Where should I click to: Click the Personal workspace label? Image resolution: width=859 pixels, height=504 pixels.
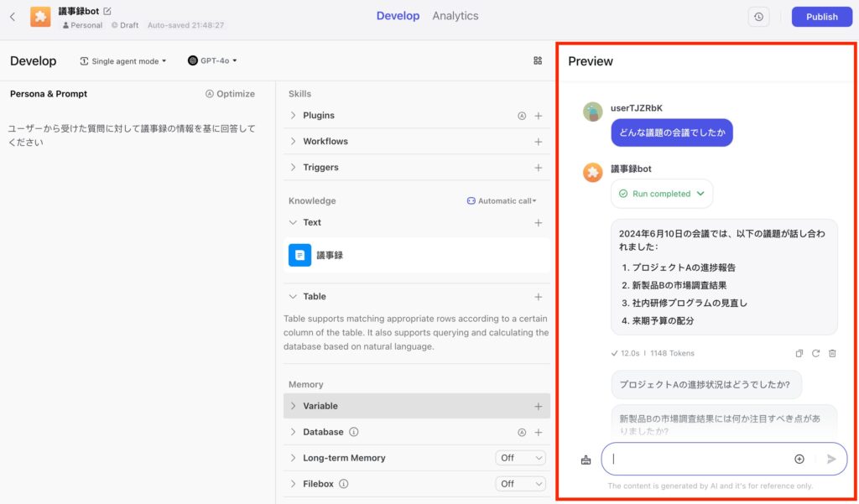coord(83,25)
